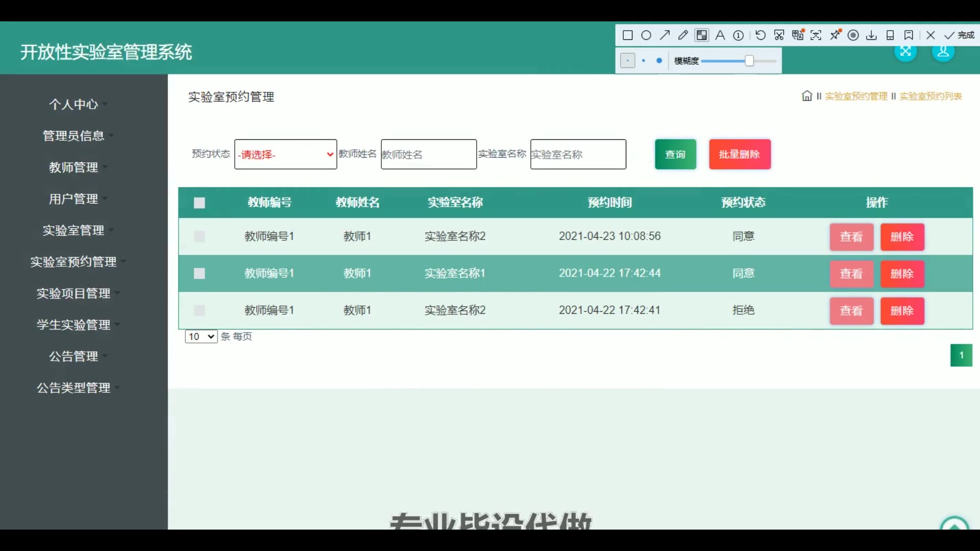Click the undo icon in screenshot toolbar

click(761, 35)
